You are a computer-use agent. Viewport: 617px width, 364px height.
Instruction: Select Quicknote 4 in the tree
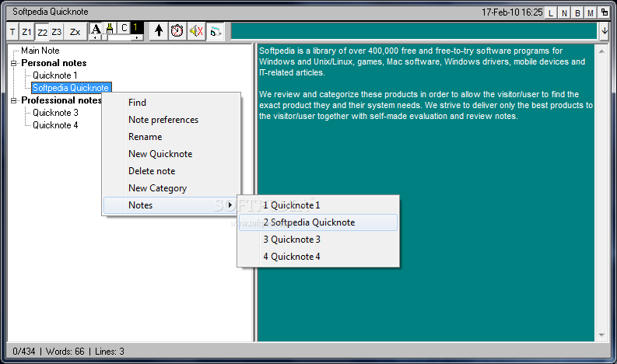pos(55,125)
